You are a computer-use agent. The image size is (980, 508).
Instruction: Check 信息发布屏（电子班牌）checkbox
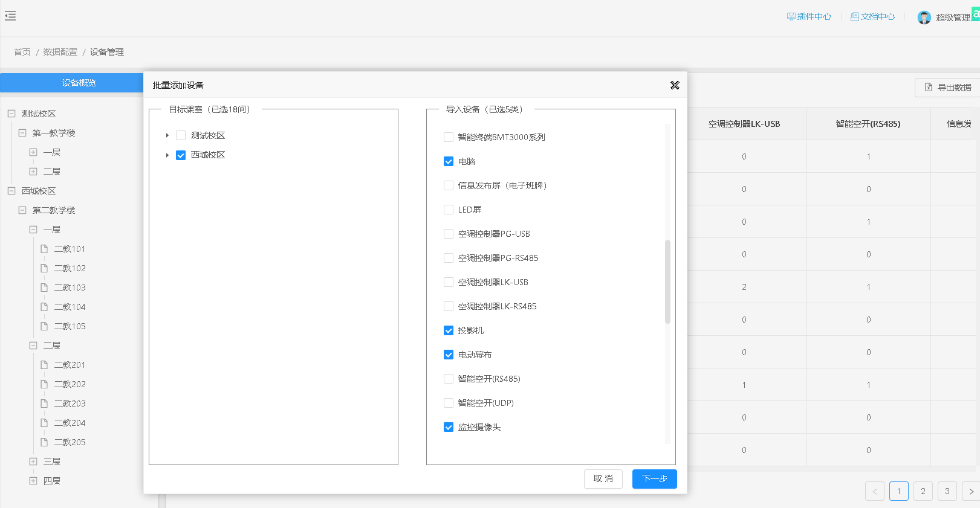point(449,185)
